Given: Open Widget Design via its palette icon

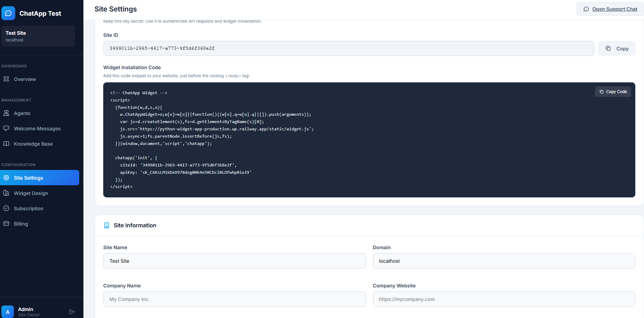Looking at the screenshot, I should click(7, 193).
